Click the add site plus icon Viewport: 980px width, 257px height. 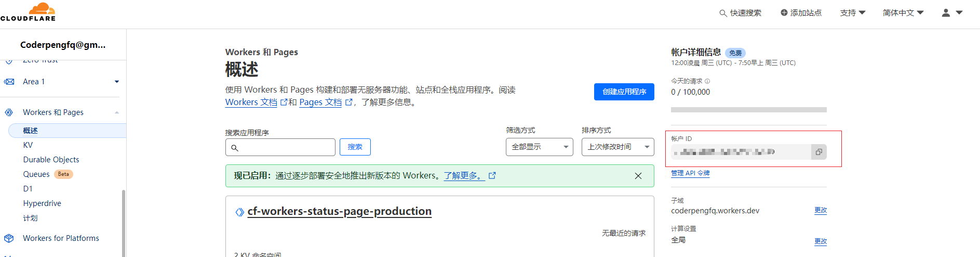coord(784,12)
